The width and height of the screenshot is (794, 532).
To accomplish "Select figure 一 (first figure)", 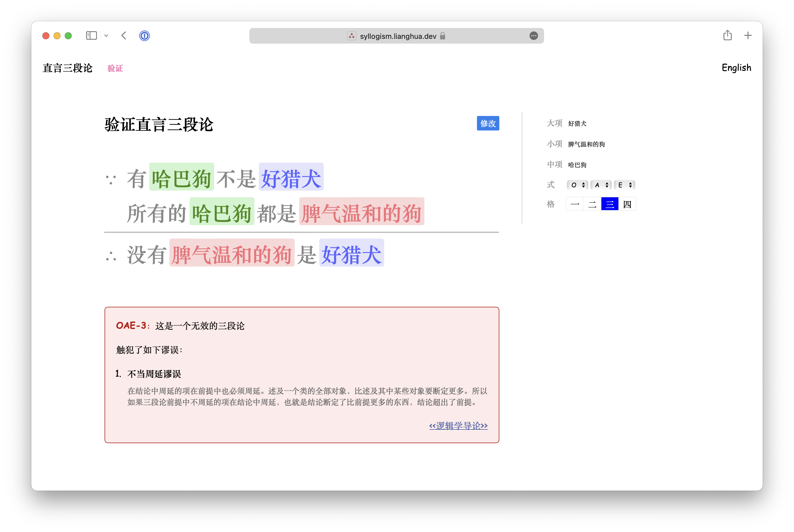I will click(575, 204).
